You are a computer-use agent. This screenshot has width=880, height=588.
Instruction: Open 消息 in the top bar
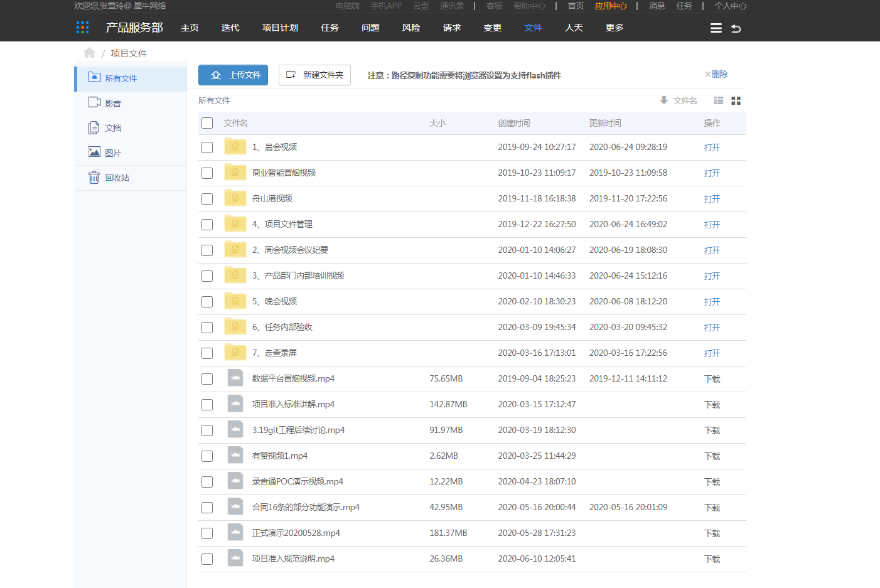[x=657, y=6]
